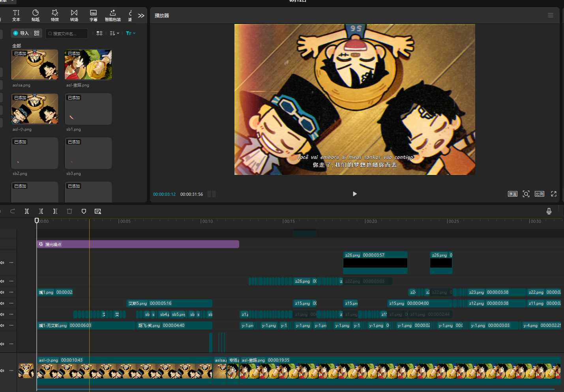Select the 路飞-笑.png timeline clip
Image resolution: width=564 pixels, height=392 pixels.
(x=174, y=325)
